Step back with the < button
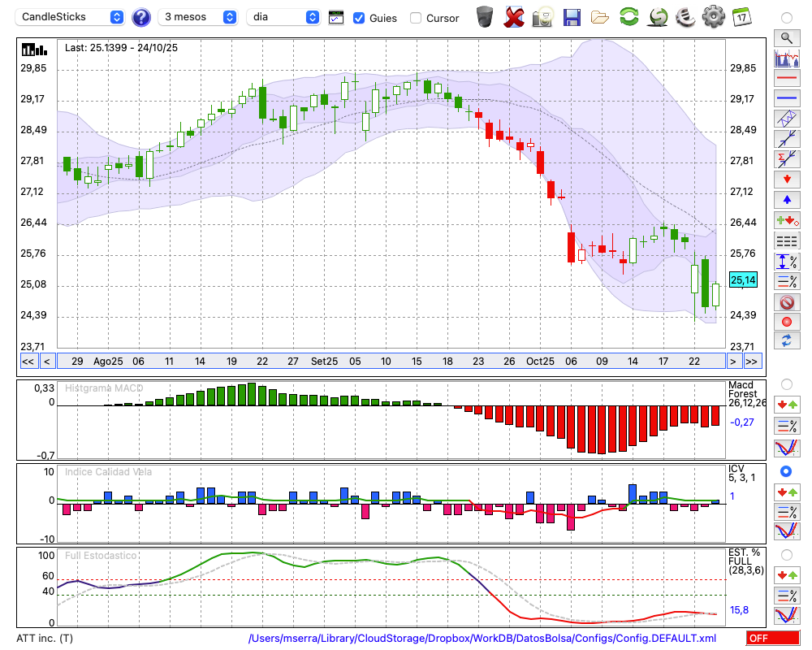This screenshot has height=650, width=812. (46, 362)
